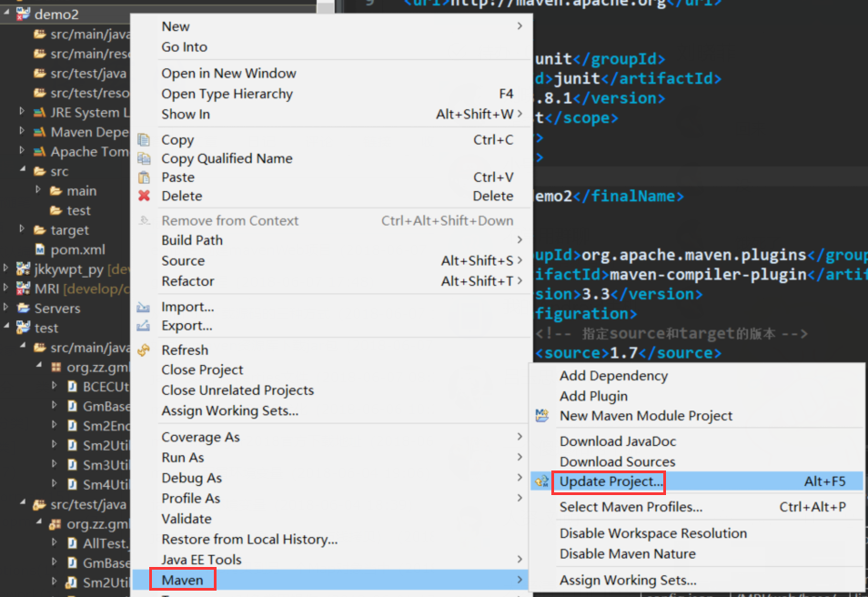The width and height of the screenshot is (868, 597).
Task: Expand the JRE System Library node
Action: point(23,112)
